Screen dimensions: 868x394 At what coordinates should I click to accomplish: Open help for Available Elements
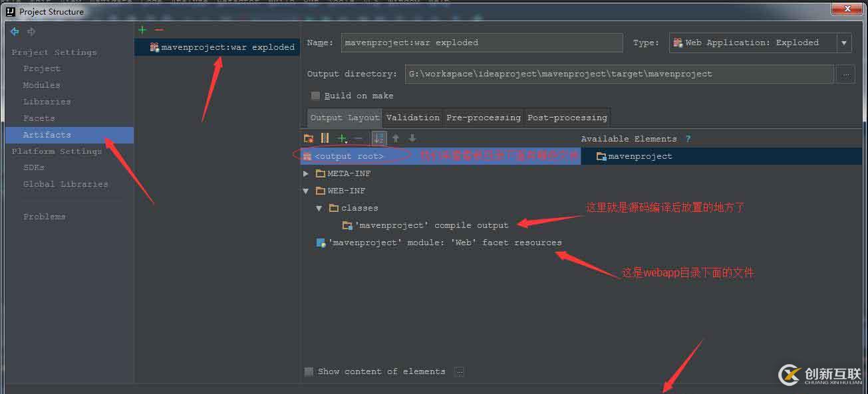(x=688, y=139)
